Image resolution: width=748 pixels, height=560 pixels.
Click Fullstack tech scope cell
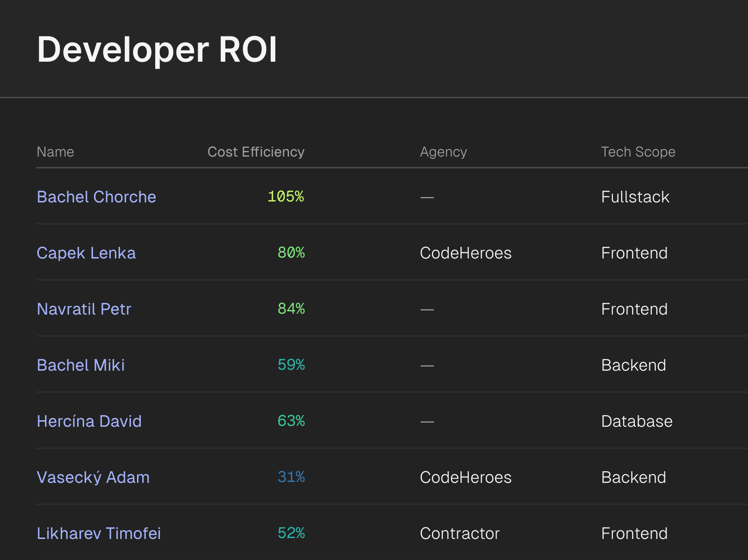(x=635, y=197)
